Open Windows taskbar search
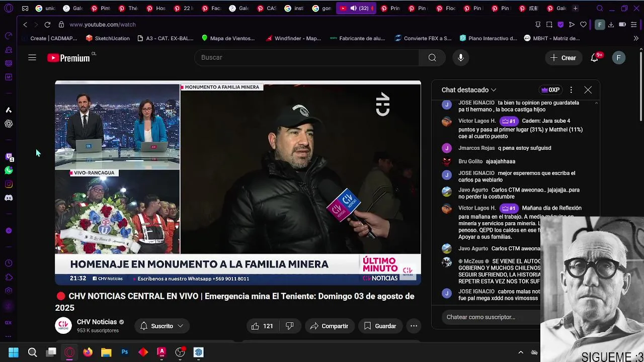Viewport: 644px width, 362px height. pos(32,352)
